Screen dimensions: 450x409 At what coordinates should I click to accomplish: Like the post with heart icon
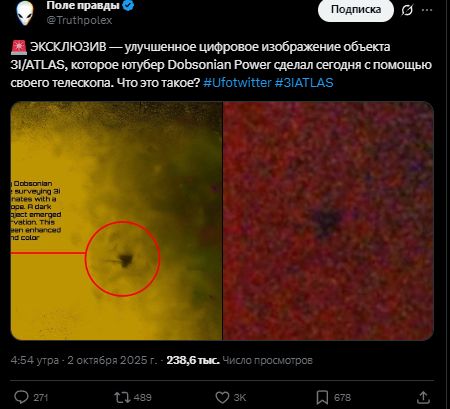click(x=222, y=397)
